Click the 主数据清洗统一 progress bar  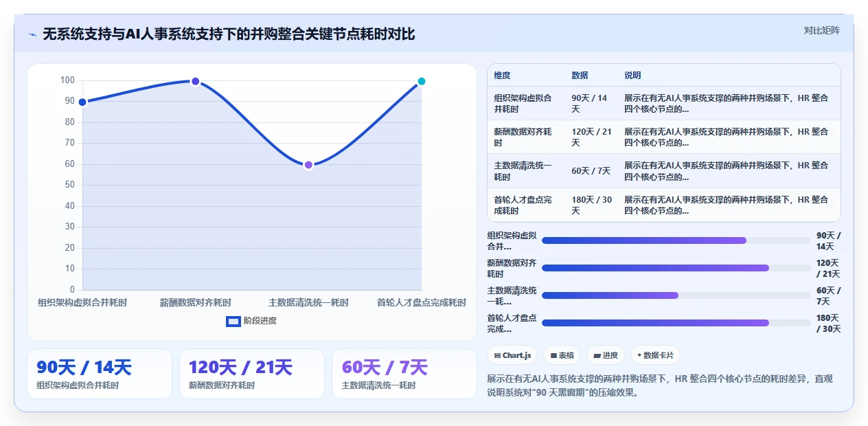pos(676,295)
